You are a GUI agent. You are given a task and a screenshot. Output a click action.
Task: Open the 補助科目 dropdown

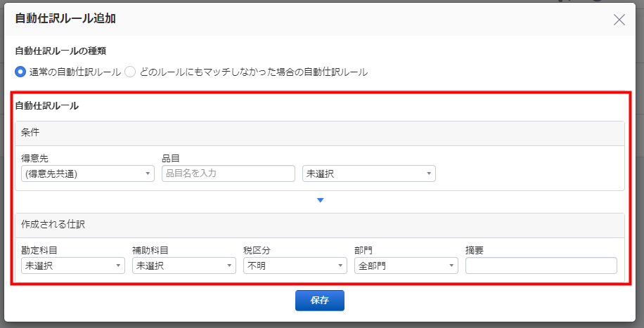[x=184, y=265]
